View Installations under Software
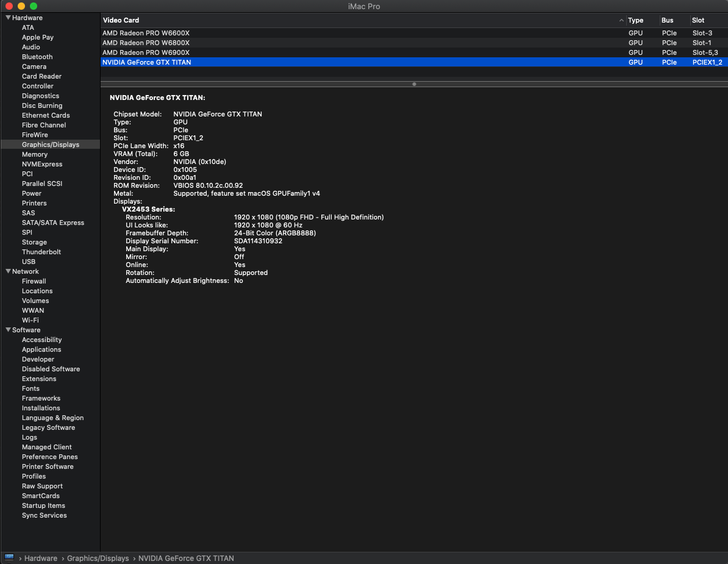The width and height of the screenshot is (728, 564). click(41, 407)
